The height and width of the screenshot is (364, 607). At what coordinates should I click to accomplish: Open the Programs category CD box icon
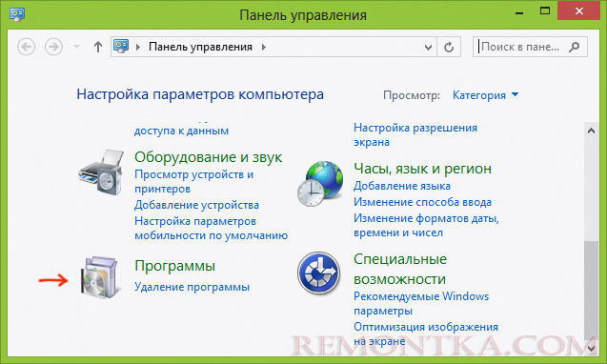pyautogui.click(x=99, y=277)
